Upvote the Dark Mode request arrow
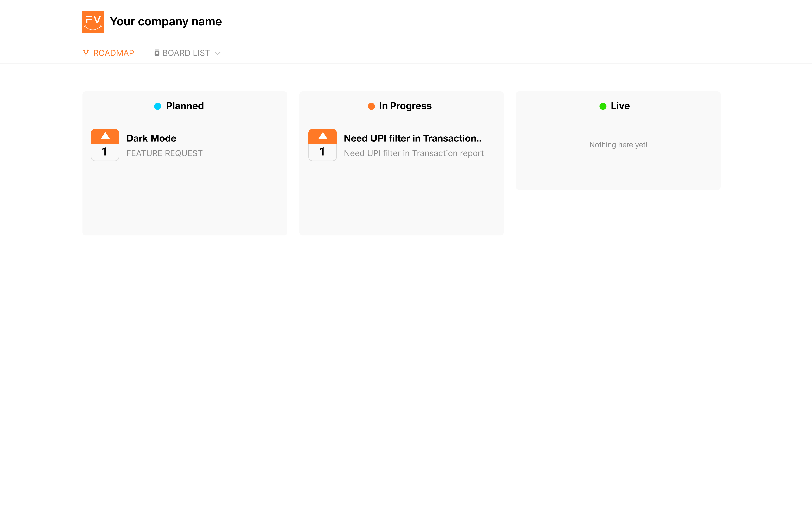Image resolution: width=812 pixels, height=528 pixels. (105, 136)
